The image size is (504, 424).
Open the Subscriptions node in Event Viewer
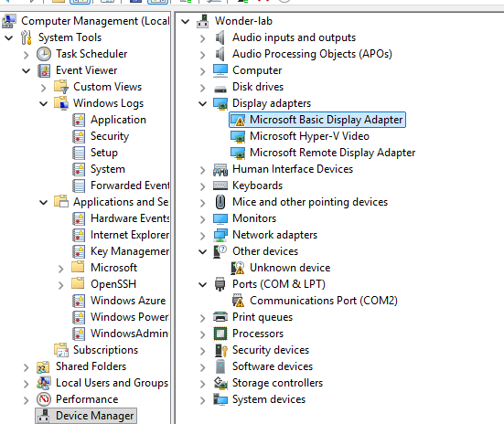105,350
